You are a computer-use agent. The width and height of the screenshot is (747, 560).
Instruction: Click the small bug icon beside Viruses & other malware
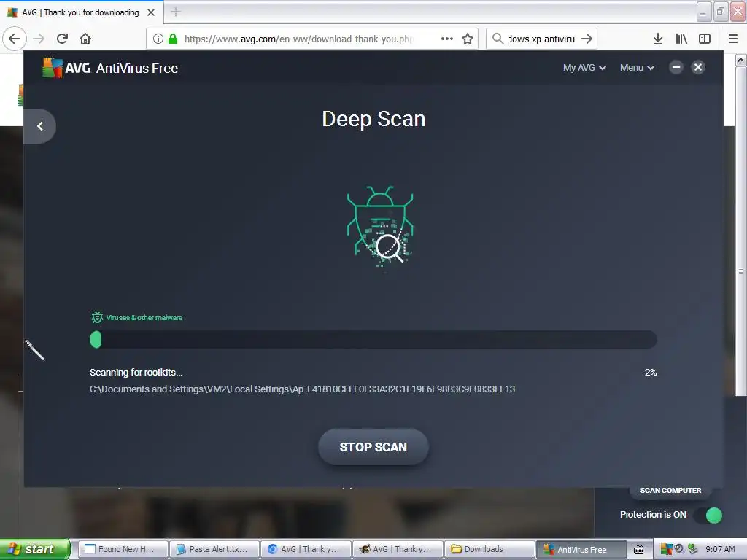pos(97,318)
